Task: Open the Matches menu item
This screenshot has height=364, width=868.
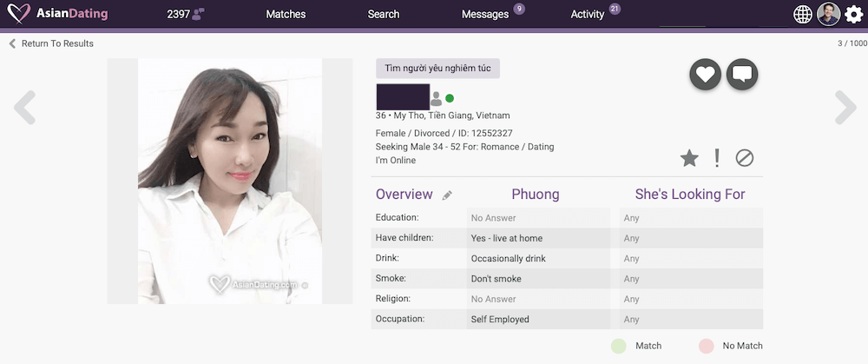Action: click(x=286, y=15)
